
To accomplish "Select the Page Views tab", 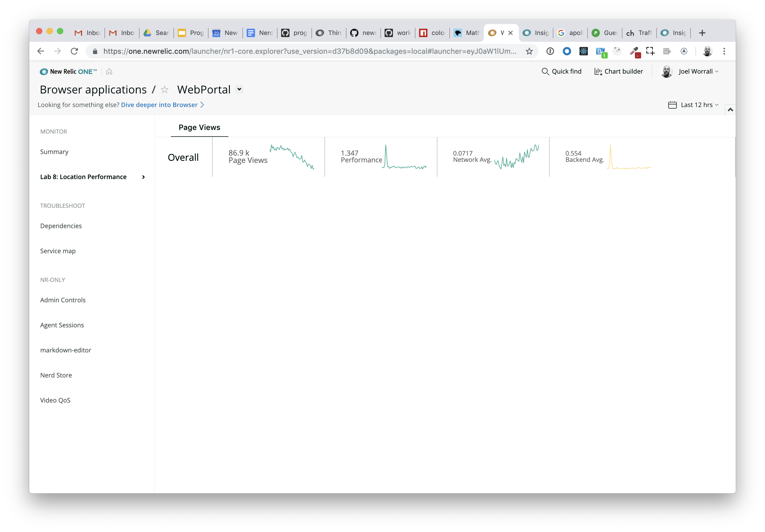I will [x=199, y=127].
